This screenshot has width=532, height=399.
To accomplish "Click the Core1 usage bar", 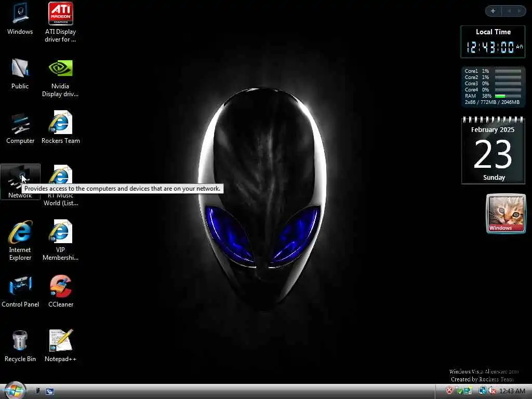I will (508, 71).
